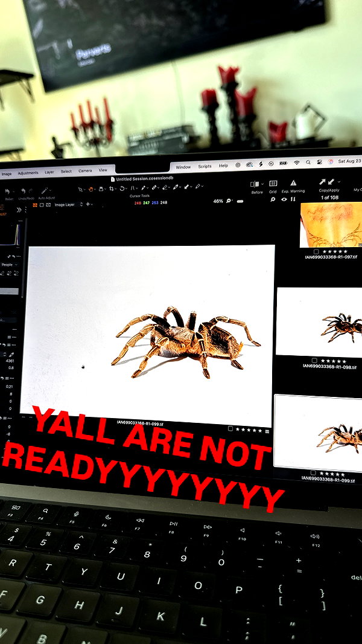Switch viewer to multi-view grid mode
362x644 pixels.
(35, 205)
